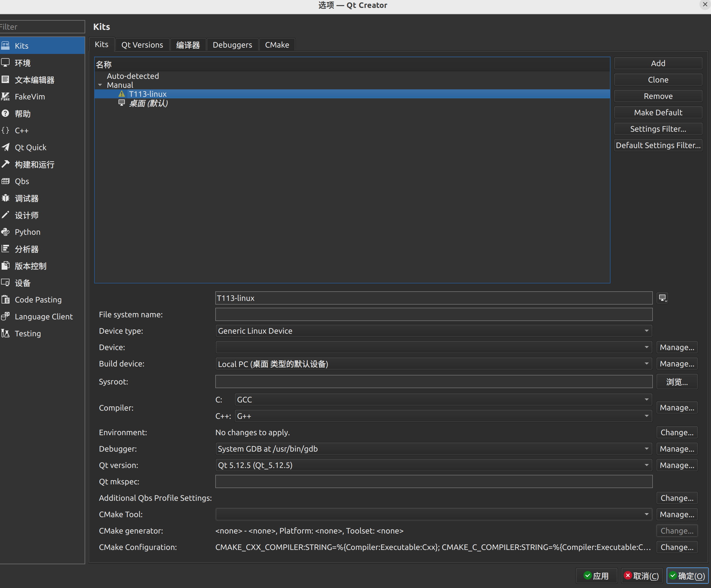Click the Sysroot path field
This screenshot has width=711, height=588.
(434, 382)
